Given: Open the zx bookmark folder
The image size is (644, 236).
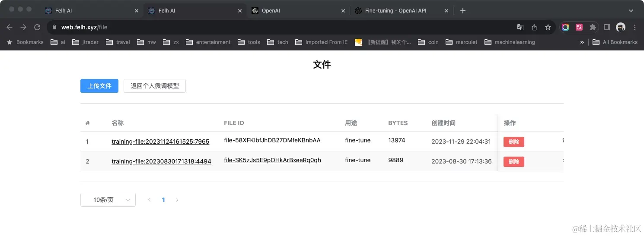Looking at the screenshot, I should [171, 42].
